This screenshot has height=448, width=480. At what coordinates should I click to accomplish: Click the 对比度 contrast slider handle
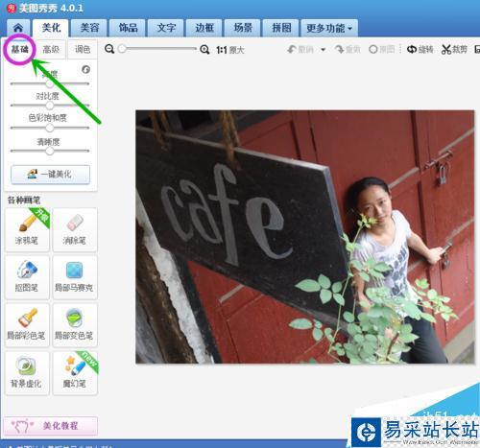pyautogui.click(x=50, y=106)
